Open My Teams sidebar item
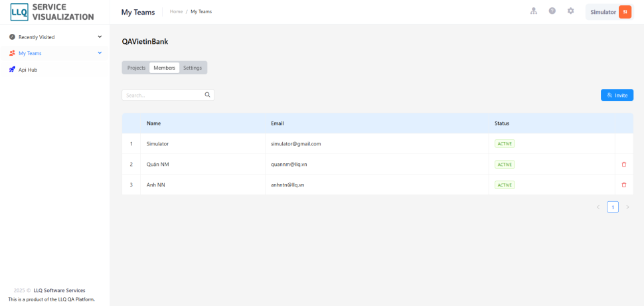The height and width of the screenshot is (306, 644). coord(55,53)
